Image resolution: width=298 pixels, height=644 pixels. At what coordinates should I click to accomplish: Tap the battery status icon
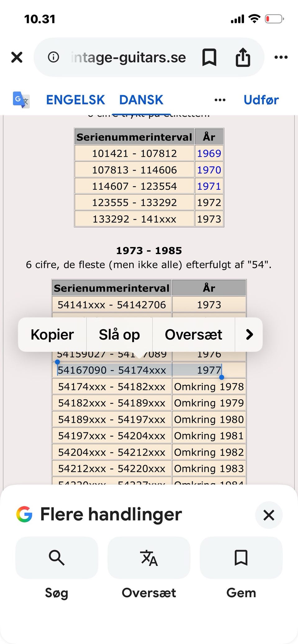(274, 19)
